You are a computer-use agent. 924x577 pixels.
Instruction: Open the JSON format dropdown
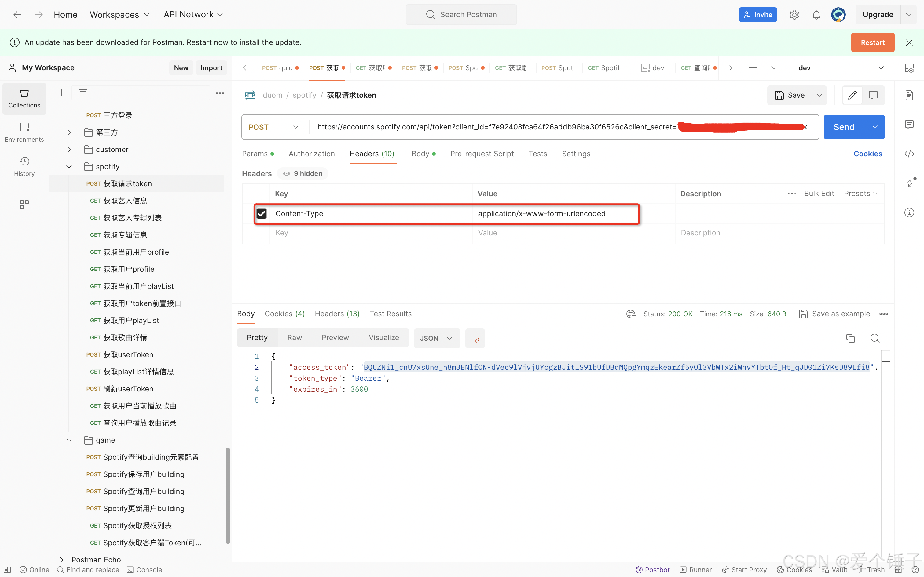coord(436,338)
